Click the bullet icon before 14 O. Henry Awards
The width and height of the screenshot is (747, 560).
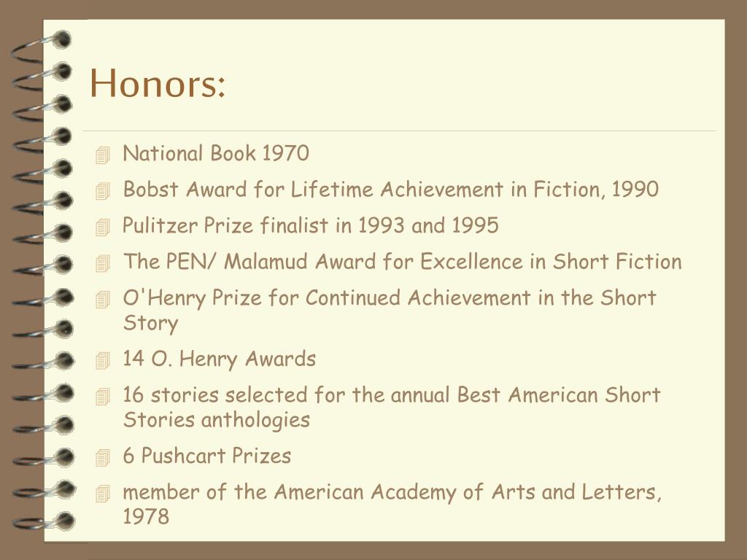pos(102,361)
